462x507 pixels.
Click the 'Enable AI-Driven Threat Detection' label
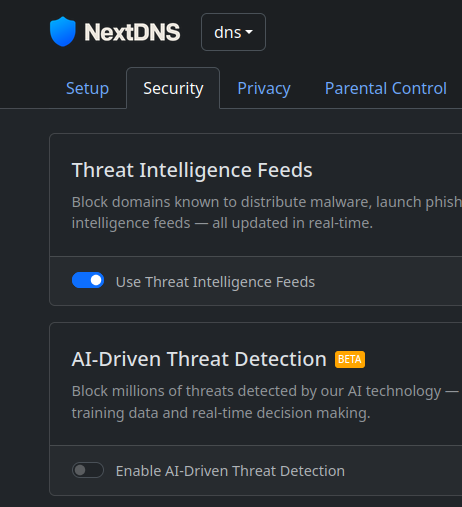click(230, 471)
